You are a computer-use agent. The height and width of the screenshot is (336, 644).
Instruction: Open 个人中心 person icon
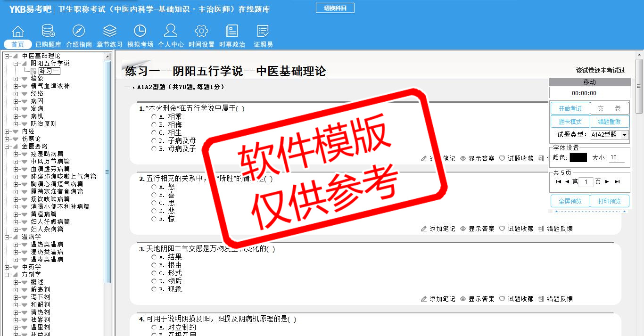[171, 32]
